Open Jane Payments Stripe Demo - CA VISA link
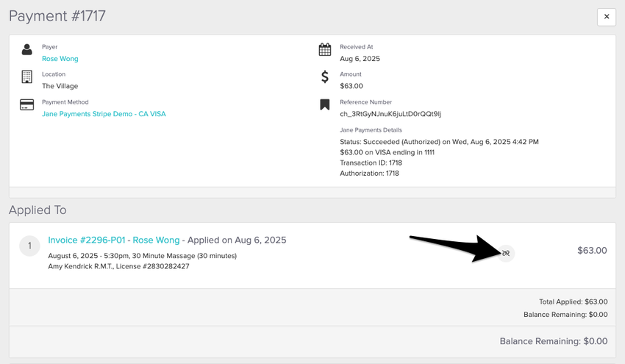Image resolution: width=625 pixels, height=364 pixels. (104, 114)
